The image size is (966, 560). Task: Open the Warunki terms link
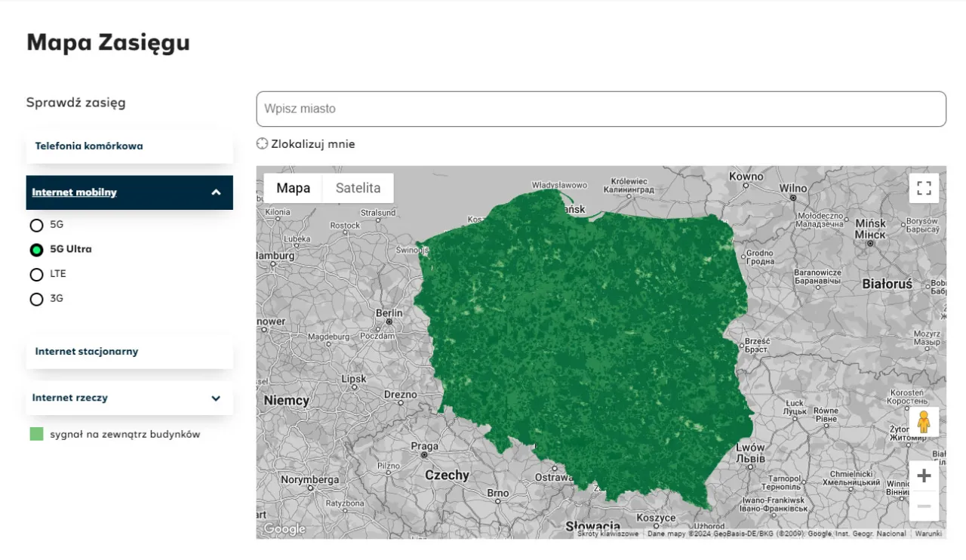[928, 534]
